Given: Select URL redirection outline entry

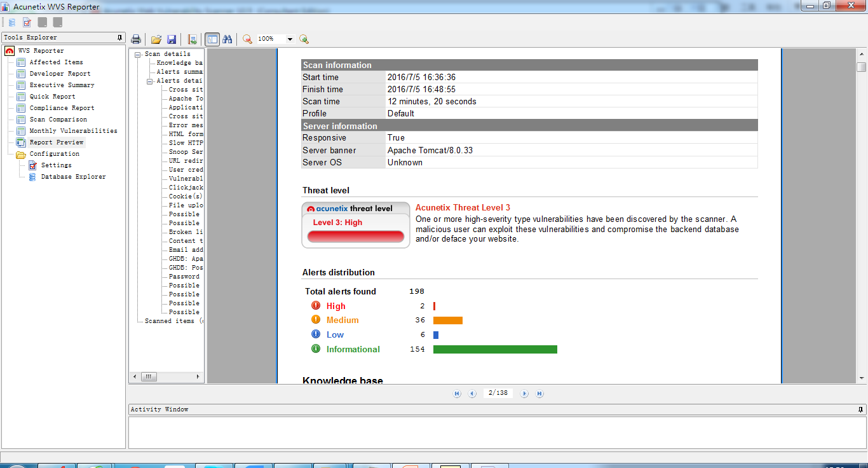Looking at the screenshot, I should [x=186, y=161].
